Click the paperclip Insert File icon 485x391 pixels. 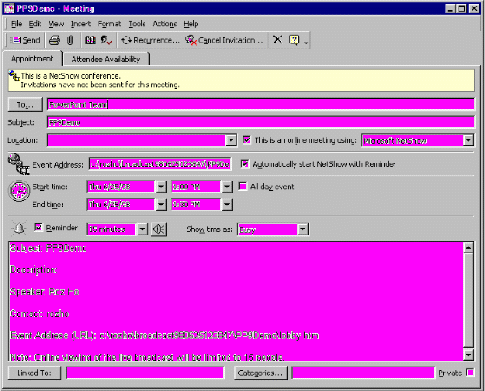tap(70, 40)
